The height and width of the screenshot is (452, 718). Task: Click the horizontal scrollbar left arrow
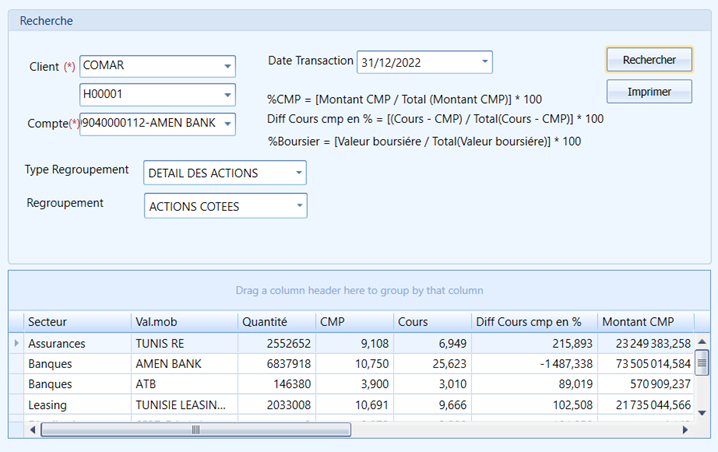click(33, 430)
